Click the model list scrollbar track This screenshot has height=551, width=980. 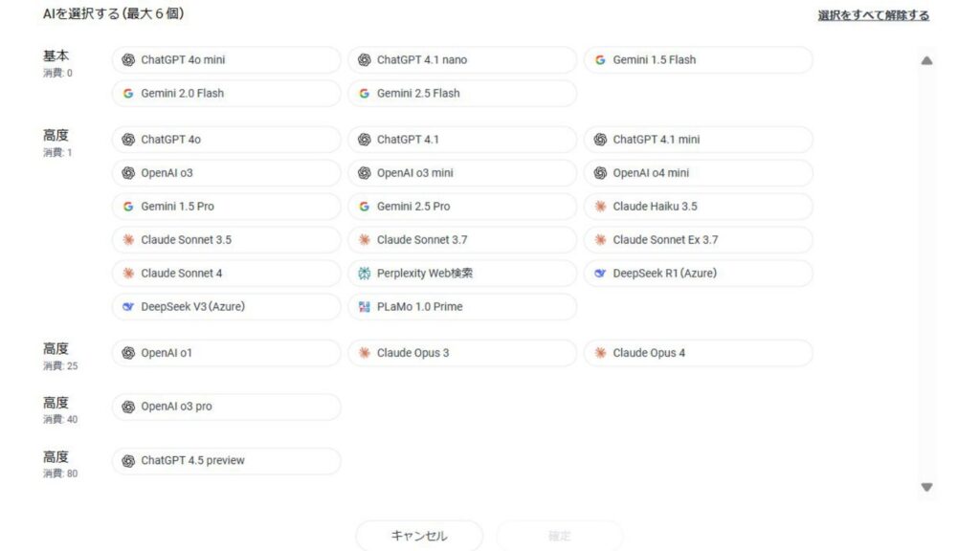926,274
